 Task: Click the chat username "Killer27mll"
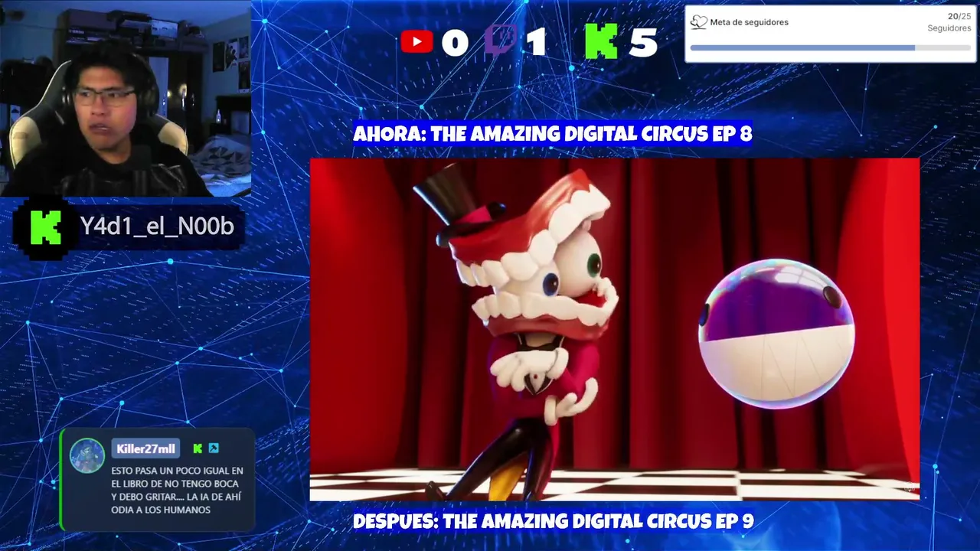[146, 448]
